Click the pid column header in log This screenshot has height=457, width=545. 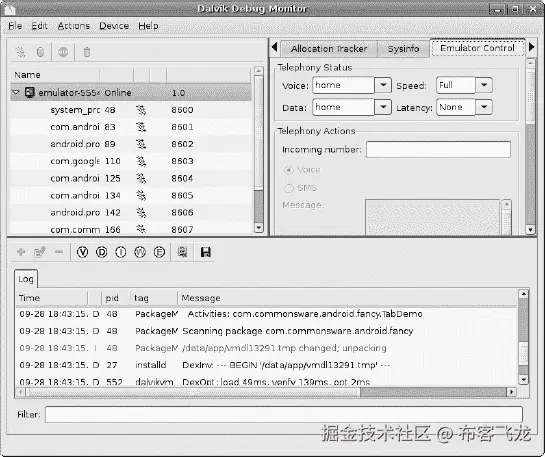(116, 298)
